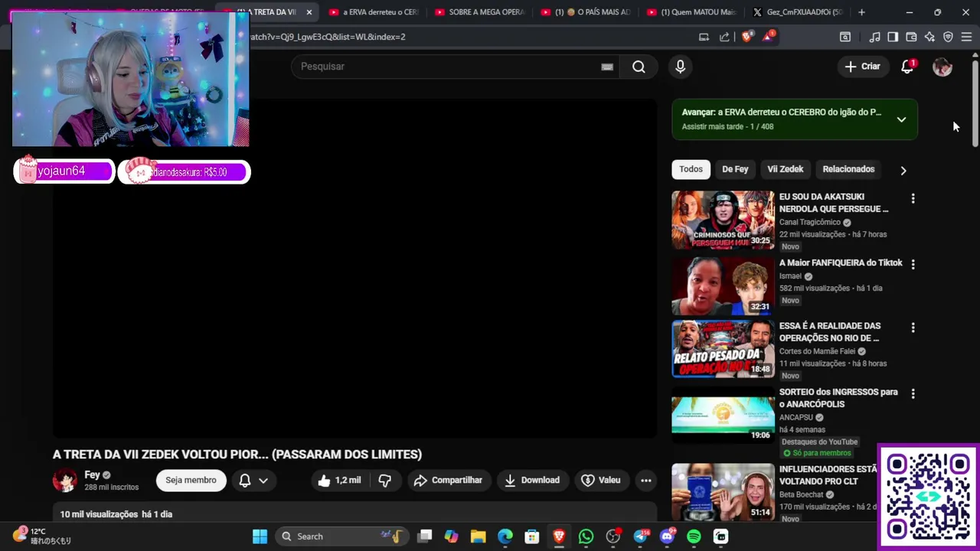Open File Explorer from the taskbar

click(479, 536)
